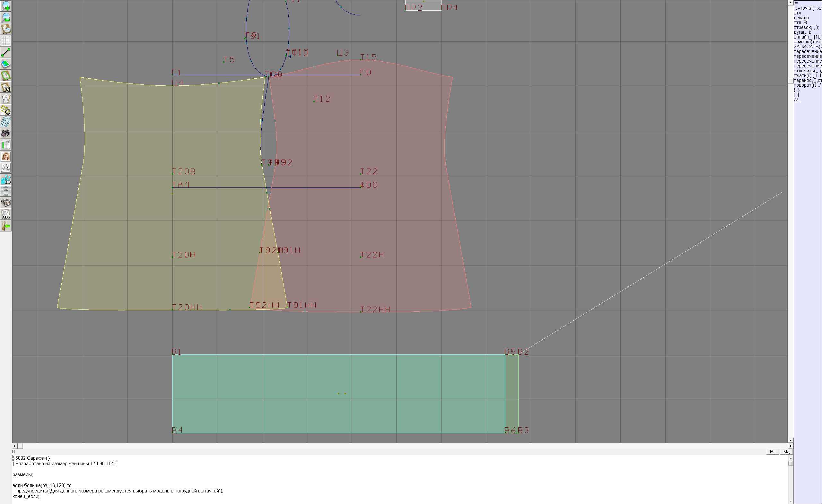Click in the code line 'размеры;'
This screenshot has width=822, height=504.
[23, 474]
